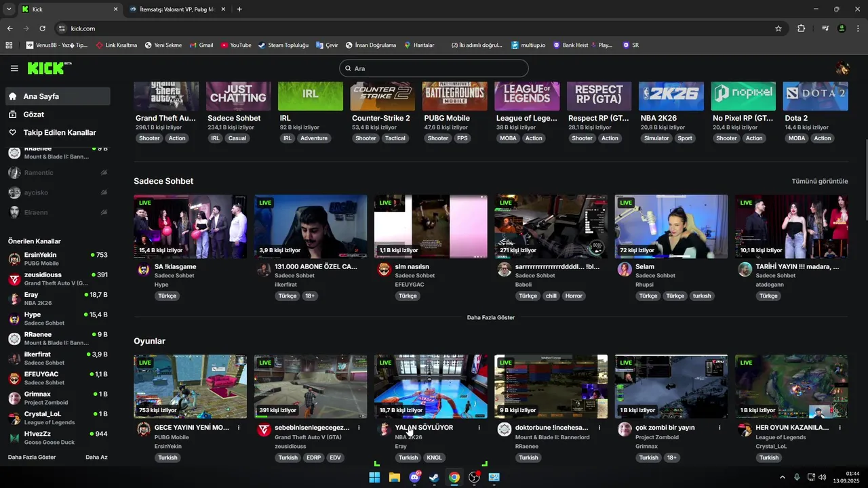This screenshot has height=488, width=868.
Task: Click the 18+ tag under ilkerfirat stream
Action: click(310, 296)
